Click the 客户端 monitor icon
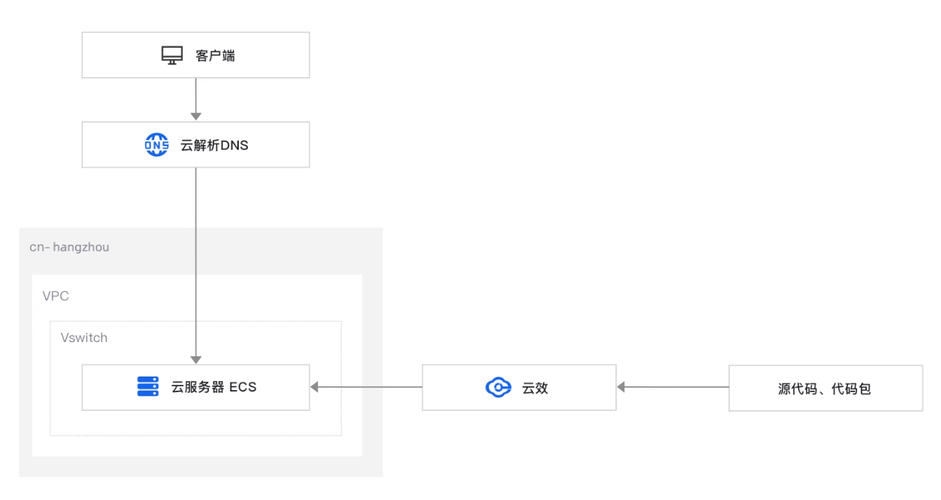This screenshot has height=500, width=941. [x=172, y=55]
